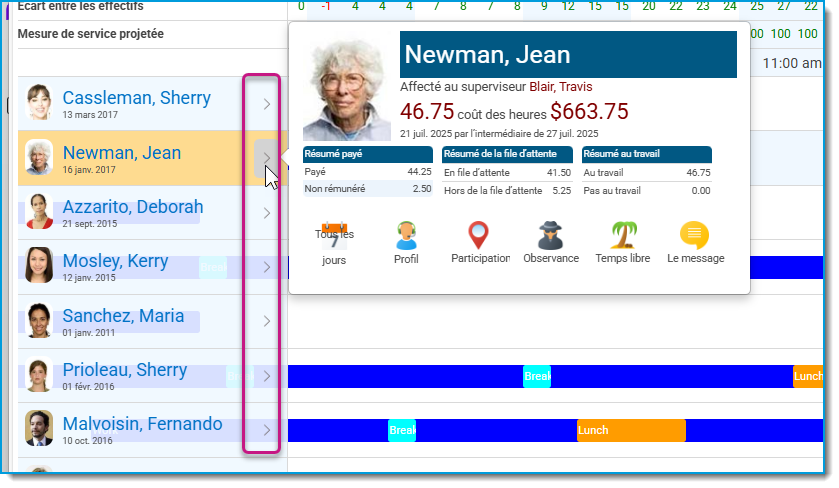Click the date 13 mars 2017
This screenshot has height=488, width=839.
click(90, 115)
